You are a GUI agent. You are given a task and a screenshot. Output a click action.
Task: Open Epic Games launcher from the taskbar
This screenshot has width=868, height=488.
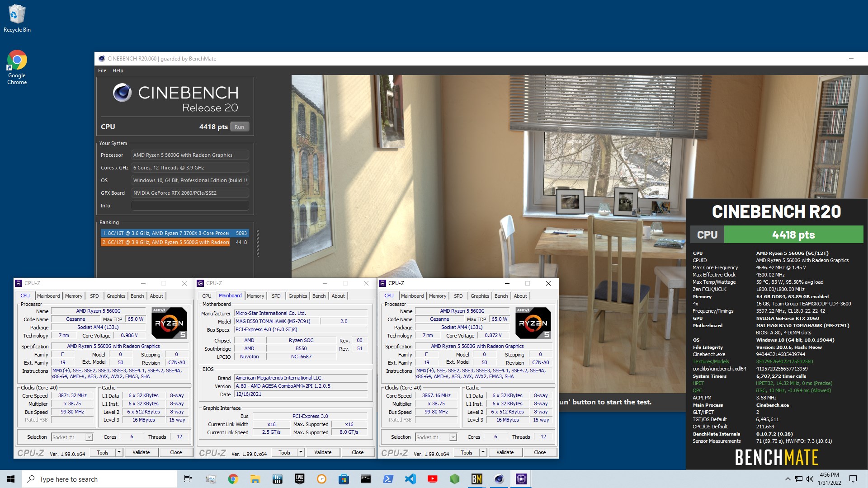[299, 479]
